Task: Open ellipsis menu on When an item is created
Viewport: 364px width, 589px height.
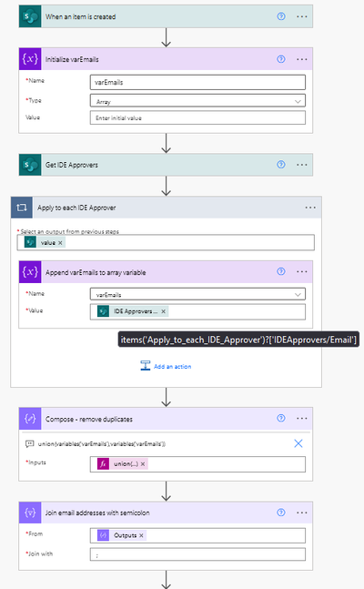Action: coord(301,16)
